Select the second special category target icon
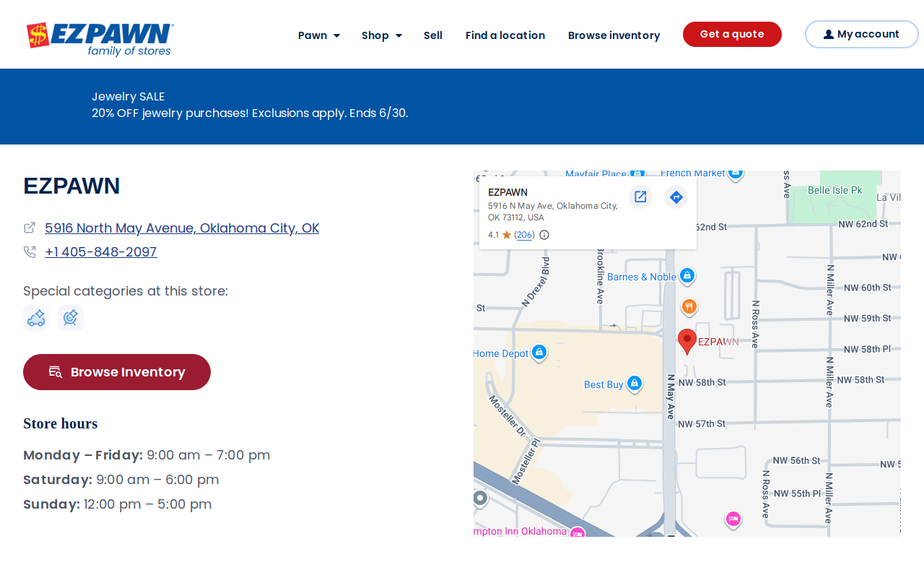The image size is (924, 578). pos(71,318)
